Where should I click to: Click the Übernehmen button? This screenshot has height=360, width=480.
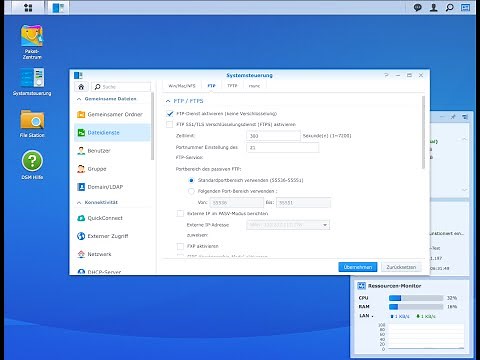coord(358,267)
